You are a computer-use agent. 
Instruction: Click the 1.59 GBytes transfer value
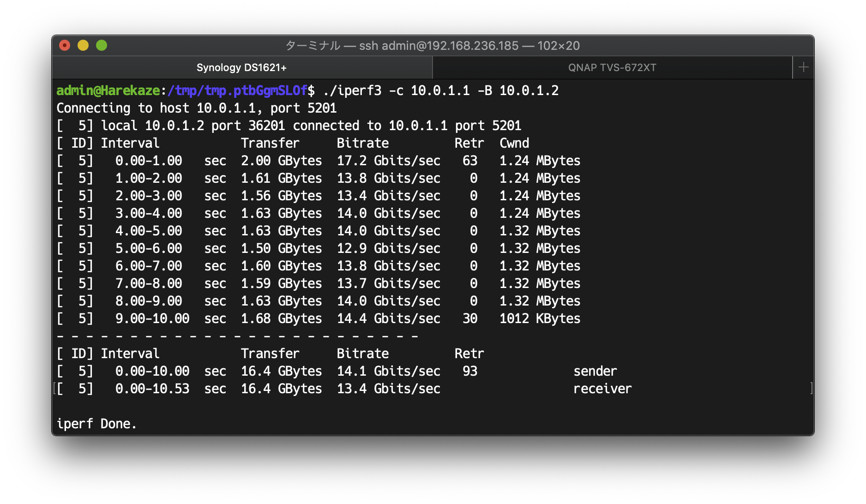click(281, 283)
